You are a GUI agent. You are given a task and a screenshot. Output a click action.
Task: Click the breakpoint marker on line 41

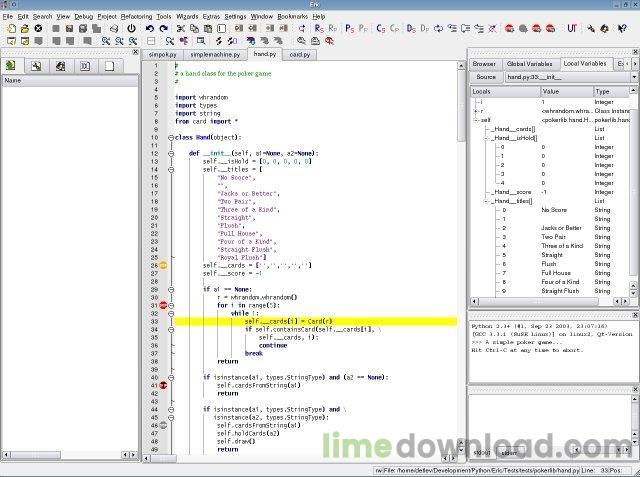163,385
